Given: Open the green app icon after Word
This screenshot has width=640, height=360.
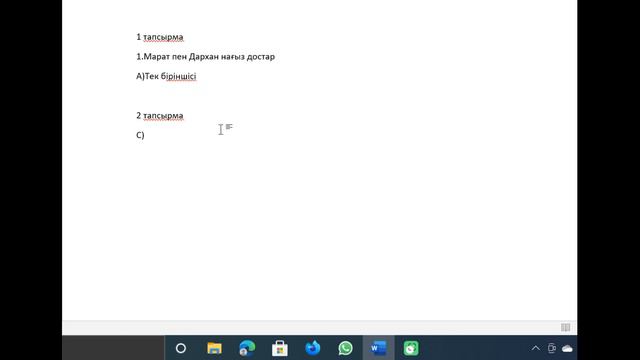Looking at the screenshot, I should (411, 348).
